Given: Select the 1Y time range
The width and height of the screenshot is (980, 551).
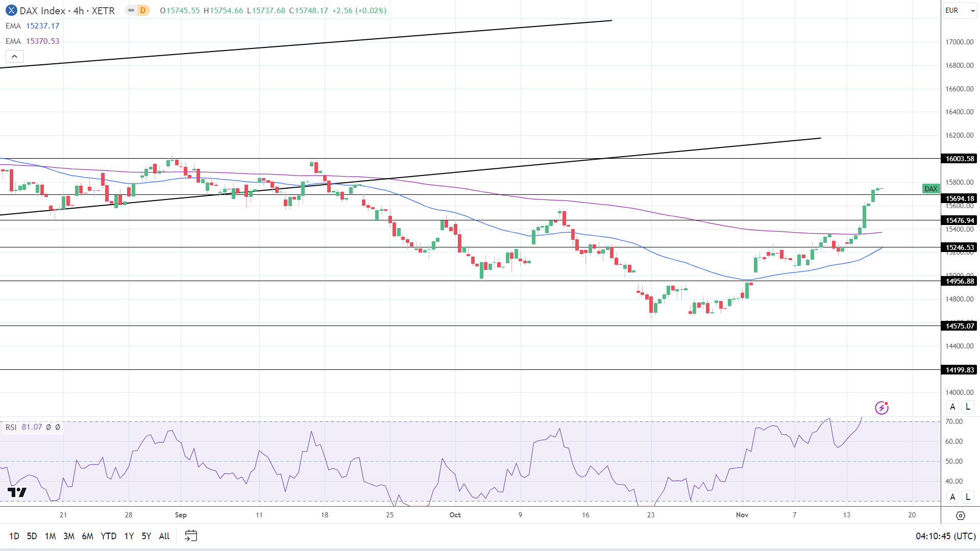Looking at the screenshot, I should [129, 536].
